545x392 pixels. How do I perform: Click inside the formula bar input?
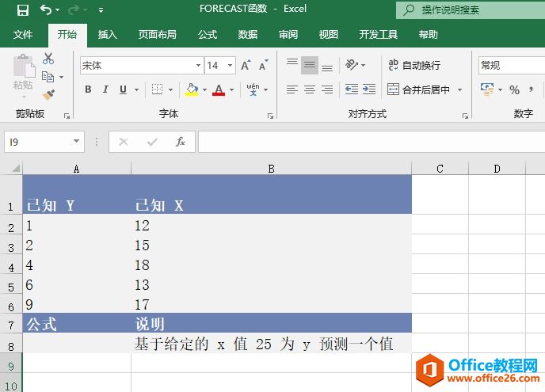pos(372,142)
